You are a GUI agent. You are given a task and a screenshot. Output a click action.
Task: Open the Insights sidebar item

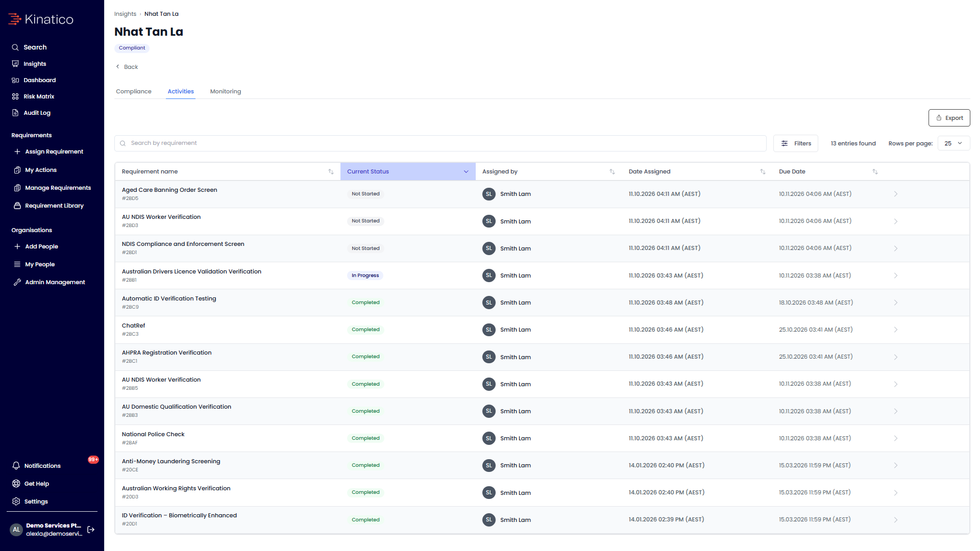tap(29, 64)
